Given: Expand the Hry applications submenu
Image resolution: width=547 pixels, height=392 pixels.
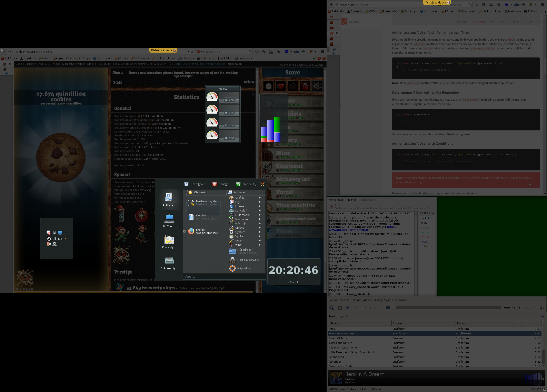Looking at the screenshot, I should pos(245,202).
